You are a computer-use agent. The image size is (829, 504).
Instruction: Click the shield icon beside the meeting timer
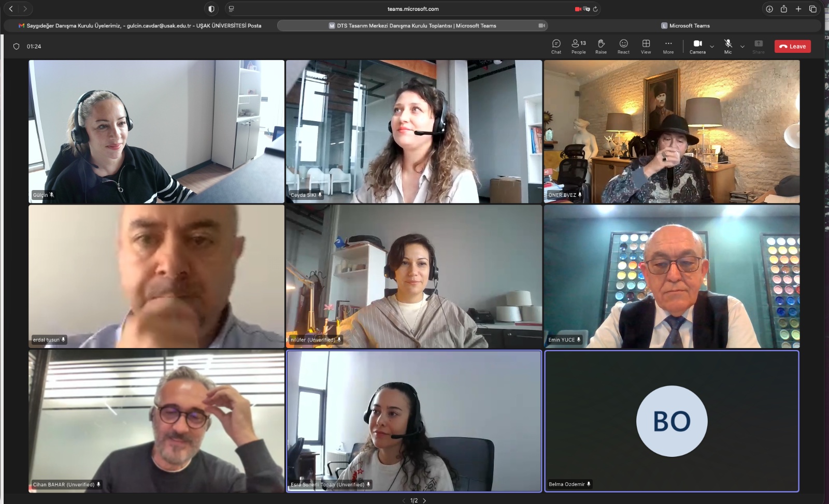(16, 47)
